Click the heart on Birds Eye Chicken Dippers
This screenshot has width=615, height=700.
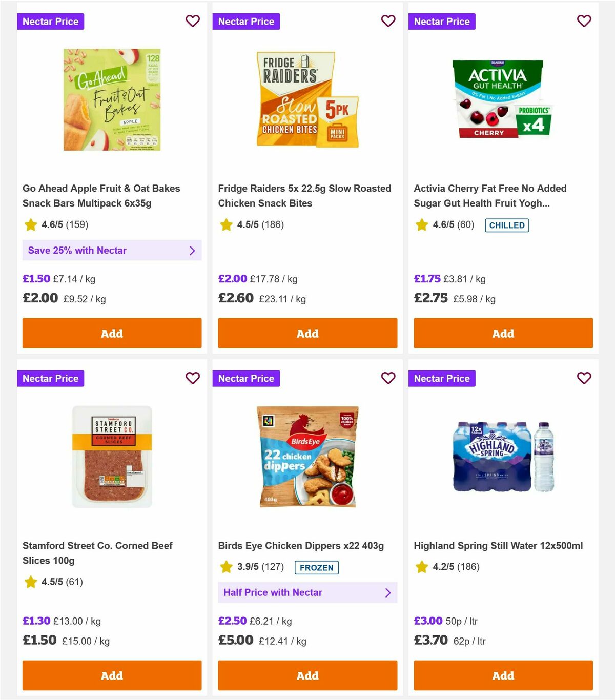click(x=388, y=378)
